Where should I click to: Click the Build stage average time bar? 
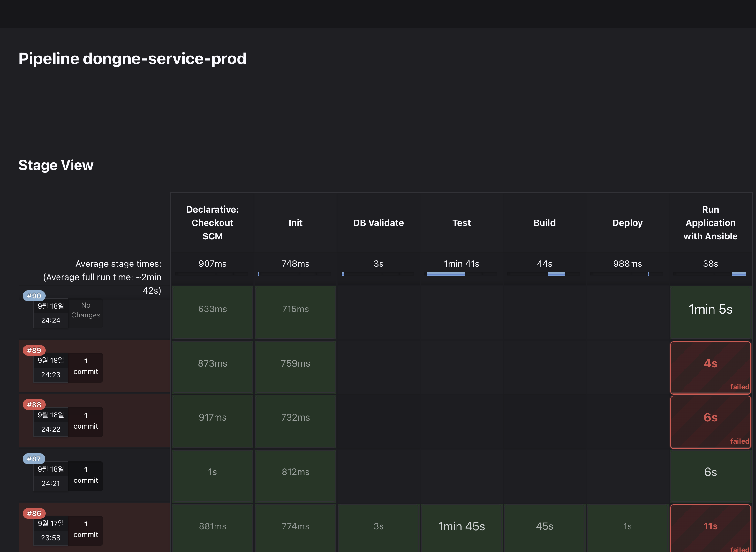(x=556, y=274)
